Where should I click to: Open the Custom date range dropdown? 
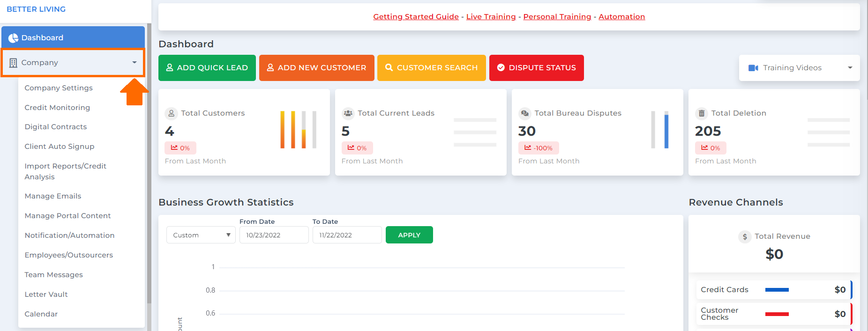(201, 235)
